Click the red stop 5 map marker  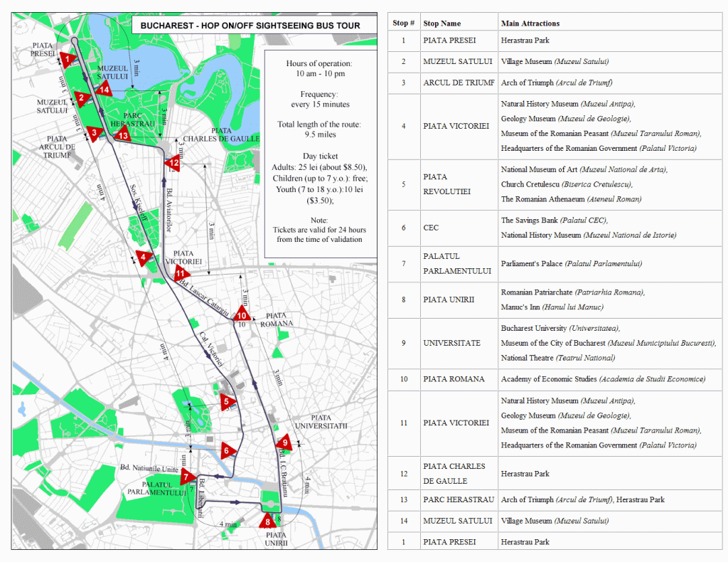227,402
